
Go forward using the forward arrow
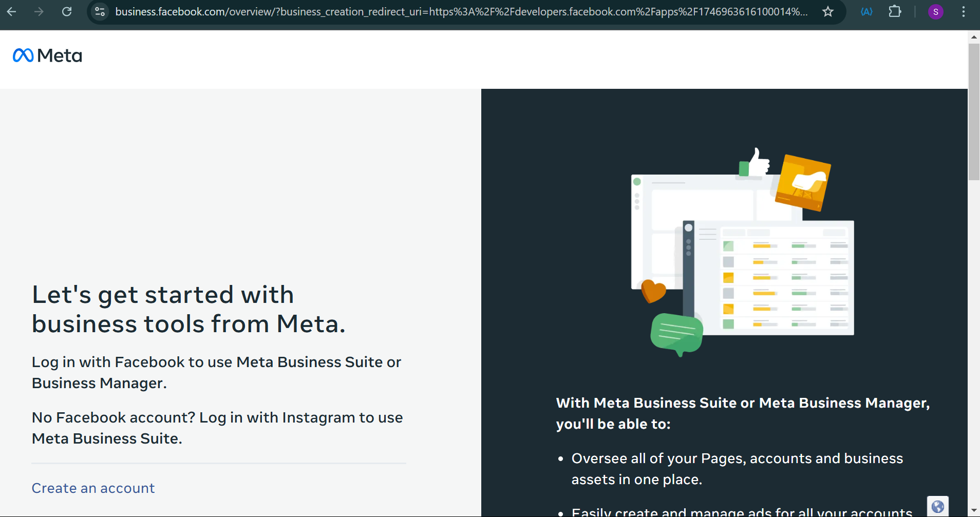click(x=39, y=11)
